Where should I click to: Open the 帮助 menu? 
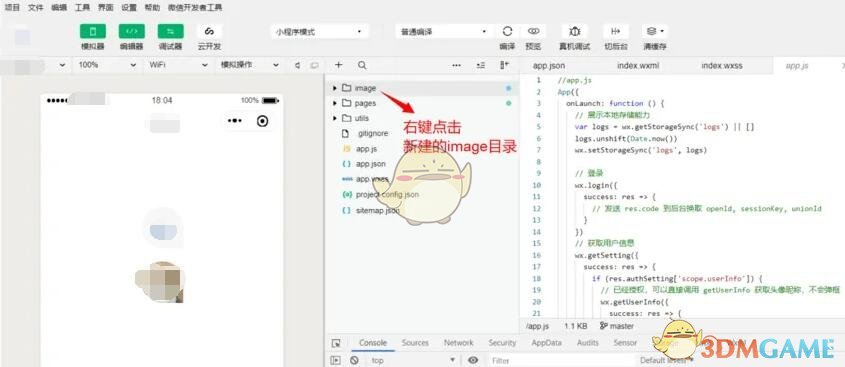pyautogui.click(x=153, y=8)
